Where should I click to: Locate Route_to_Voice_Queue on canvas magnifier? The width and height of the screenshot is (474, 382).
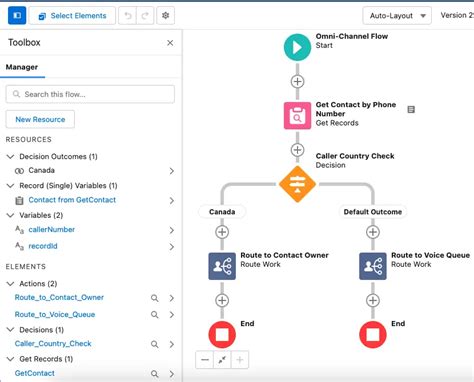coord(155,314)
